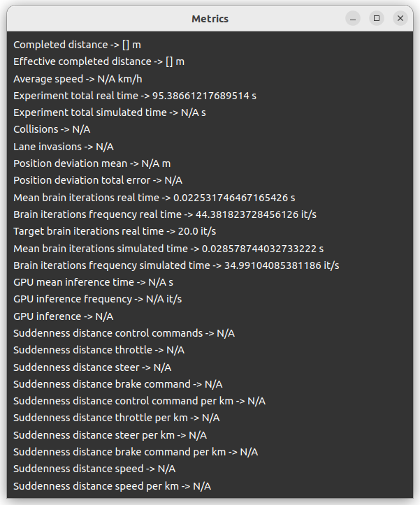Click Target brain iterations real time entry
The width and height of the screenshot is (420, 505).
[115, 231]
